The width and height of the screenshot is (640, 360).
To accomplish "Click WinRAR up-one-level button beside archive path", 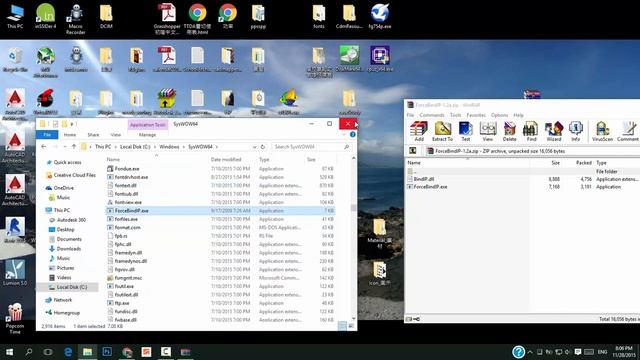I will coord(413,151).
